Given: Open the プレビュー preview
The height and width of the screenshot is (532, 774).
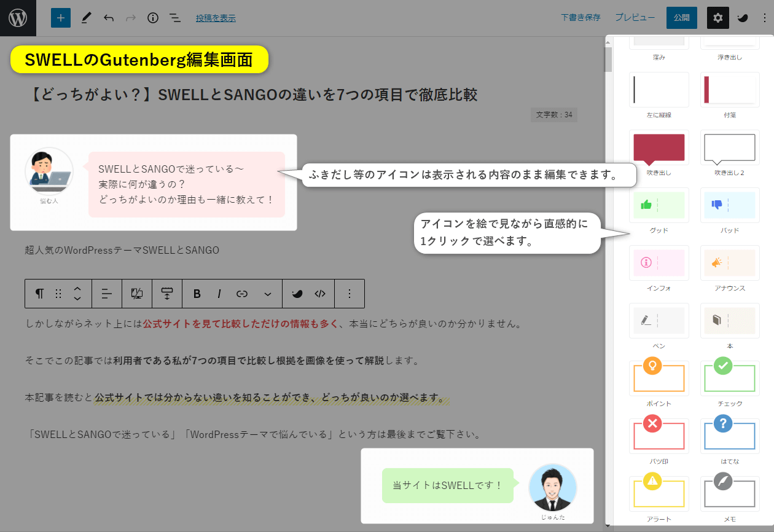Looking at the screenshot, I should click(635, 17).
